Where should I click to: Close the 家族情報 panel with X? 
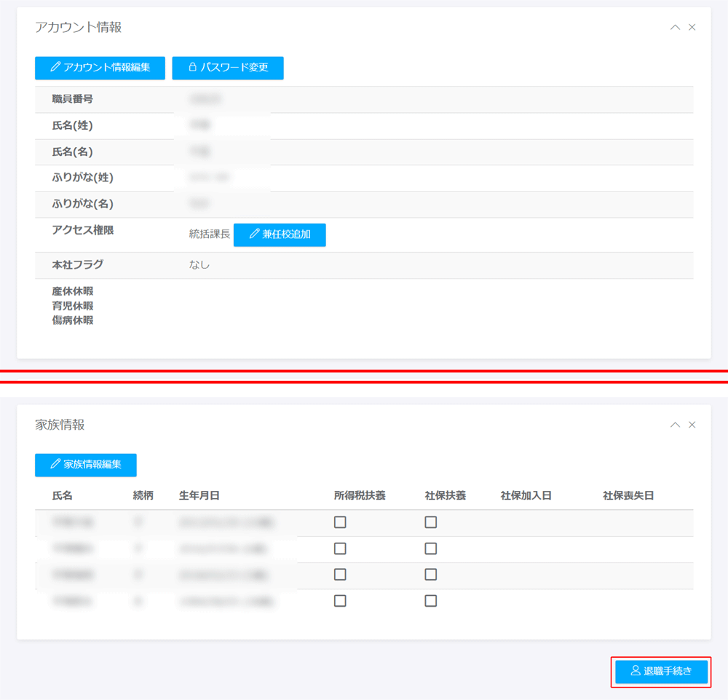(x=692, y=425)
